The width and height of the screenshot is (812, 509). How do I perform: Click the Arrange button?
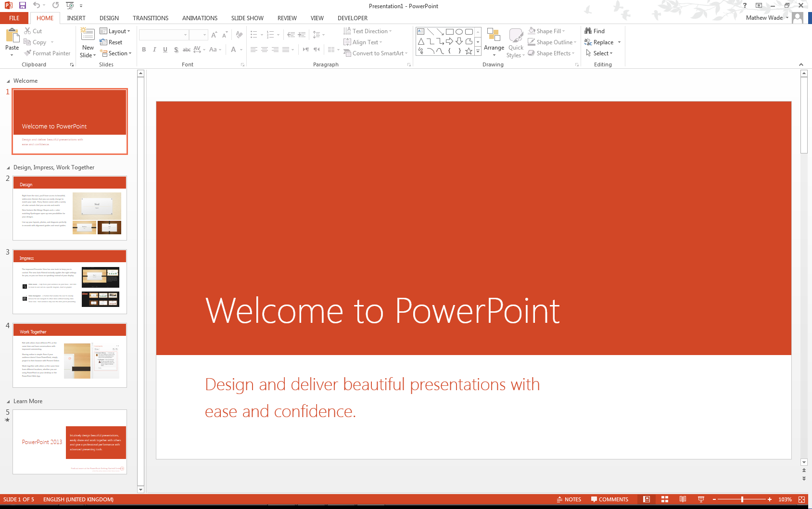(x=494, y=41)
